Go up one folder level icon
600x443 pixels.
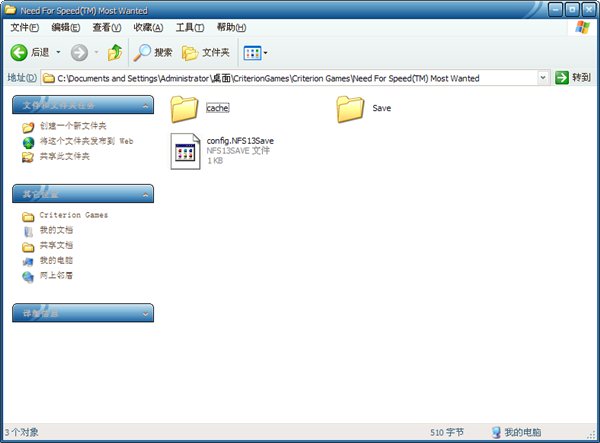[115, 53]
